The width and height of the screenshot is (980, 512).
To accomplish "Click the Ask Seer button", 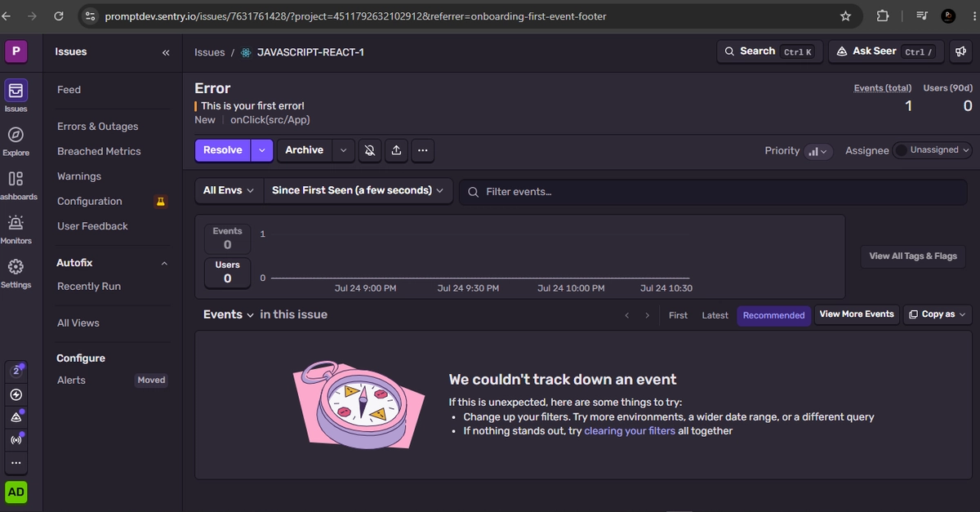I will pos(886,51).
